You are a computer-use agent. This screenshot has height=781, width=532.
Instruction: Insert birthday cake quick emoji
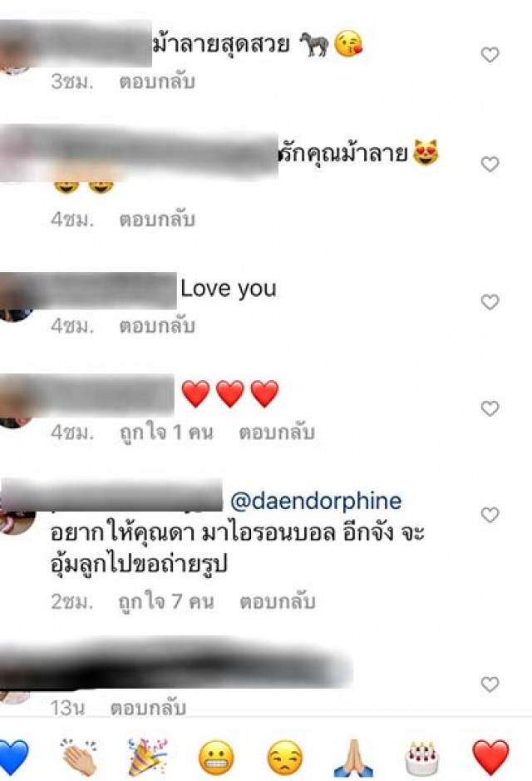pyautogui.click(x=421, y=758)
